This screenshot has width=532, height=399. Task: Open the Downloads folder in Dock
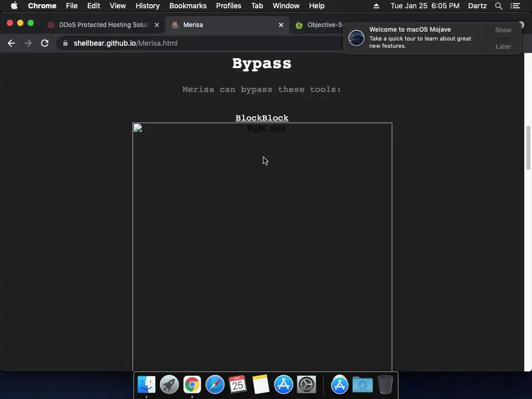point(362,384)
